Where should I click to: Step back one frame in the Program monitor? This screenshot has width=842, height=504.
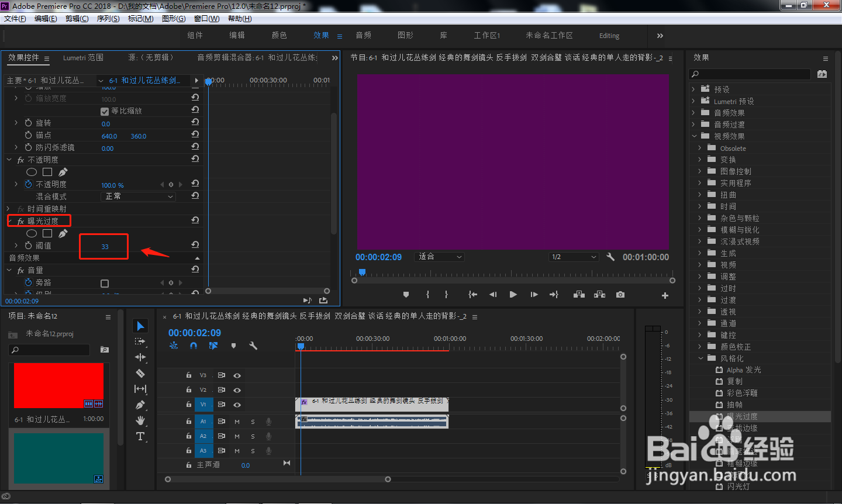[x=493, y=295]
